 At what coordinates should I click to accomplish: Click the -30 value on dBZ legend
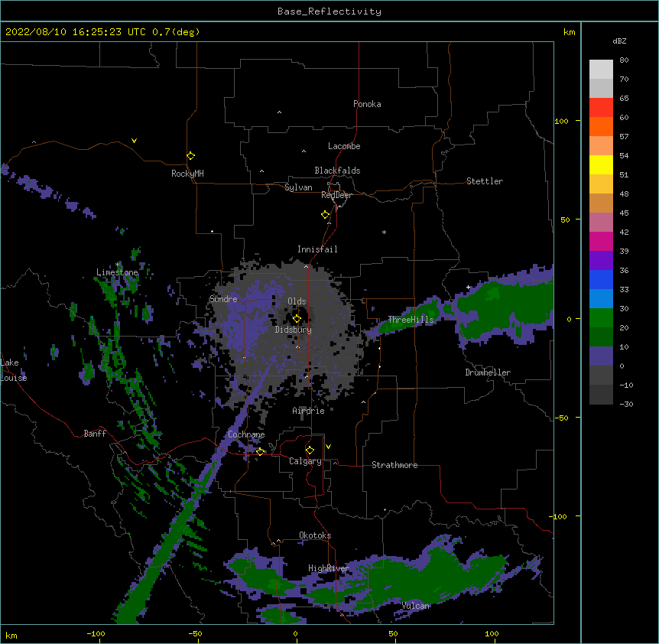coord(626,404)
